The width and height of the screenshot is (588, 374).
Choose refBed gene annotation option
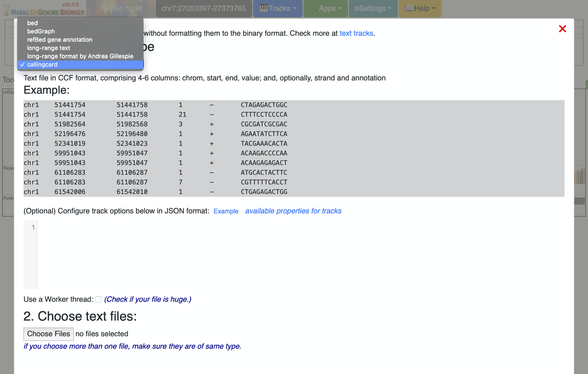tap(60, 40)
